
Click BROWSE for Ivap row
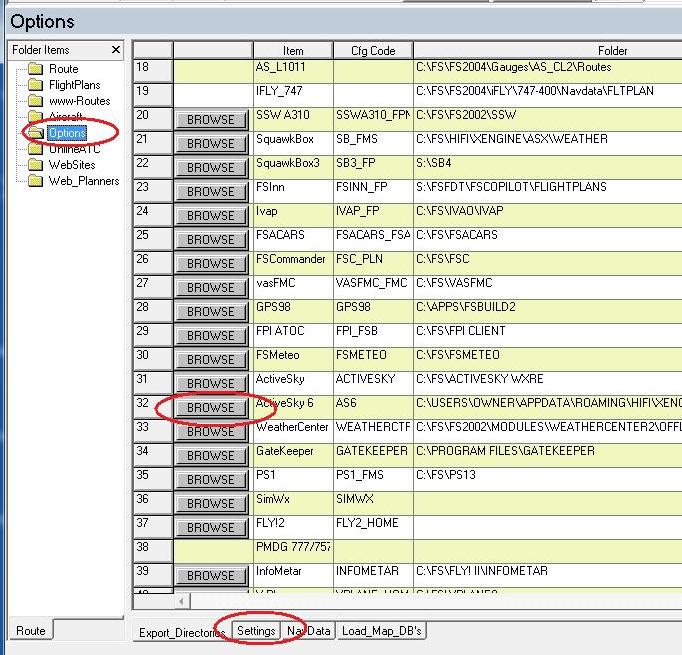tap(211, 216)
